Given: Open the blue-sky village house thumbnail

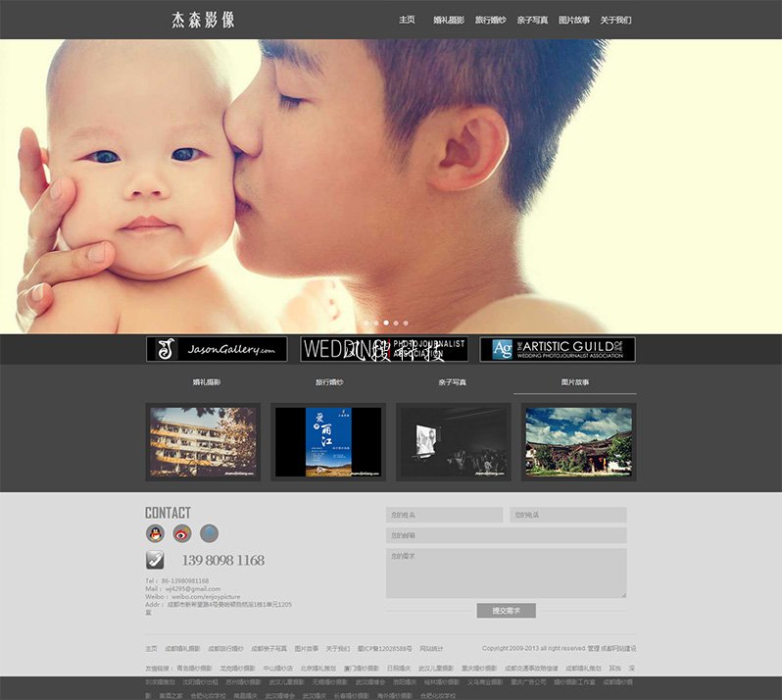Looking at the screenshot, I should coord(578,442).
